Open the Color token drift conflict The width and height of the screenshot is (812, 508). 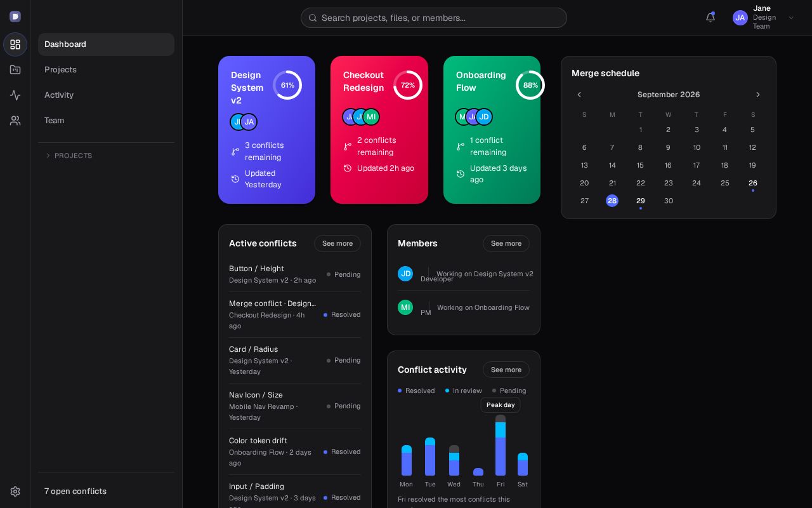pyautogui.click(x=295, y=451)
